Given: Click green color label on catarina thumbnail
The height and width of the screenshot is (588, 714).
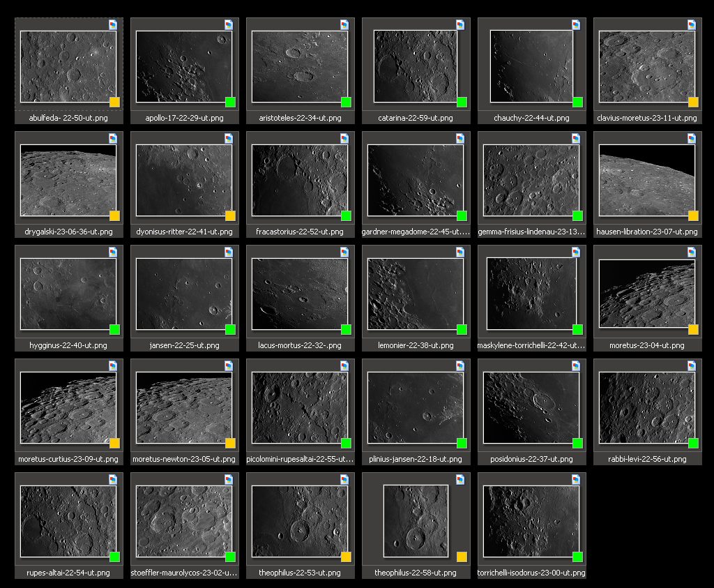Looking at the screenshot, I should point(462,103).
